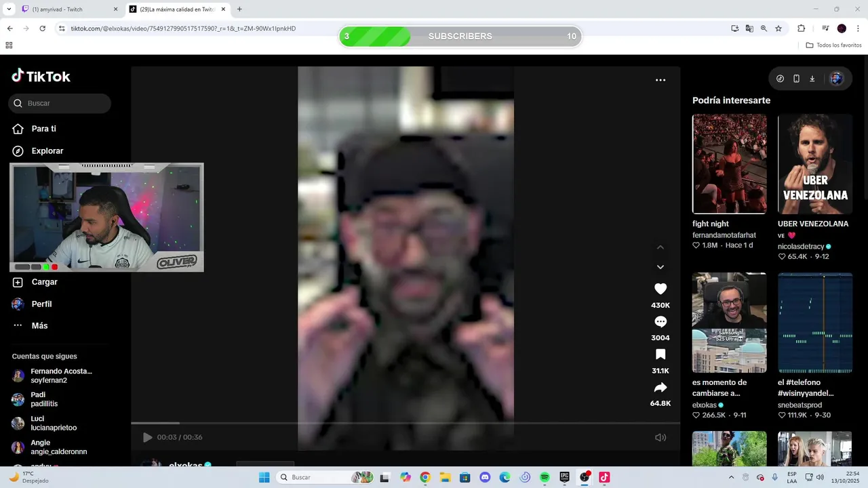Screen dimensions: 868x488
Task: Open the tab search dropdown arrow
Action: [x=9, y=9]
